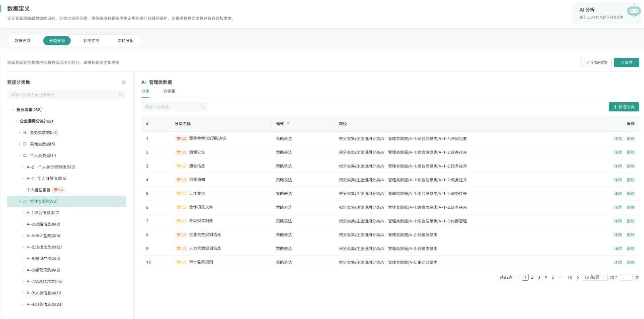Collapse the A：管理类数据 tree node
Image resolution: width=644 pixels, height=319 pixels.
20,201
